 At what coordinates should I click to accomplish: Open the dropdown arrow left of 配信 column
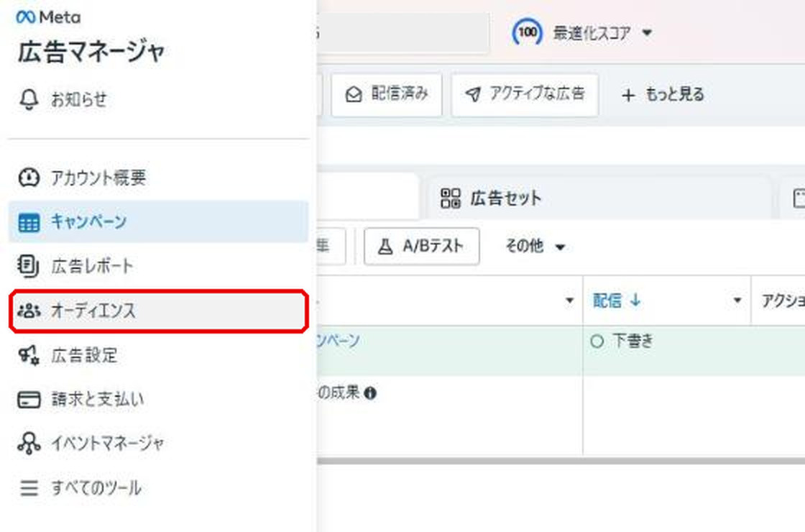click(x=569, y=301)
